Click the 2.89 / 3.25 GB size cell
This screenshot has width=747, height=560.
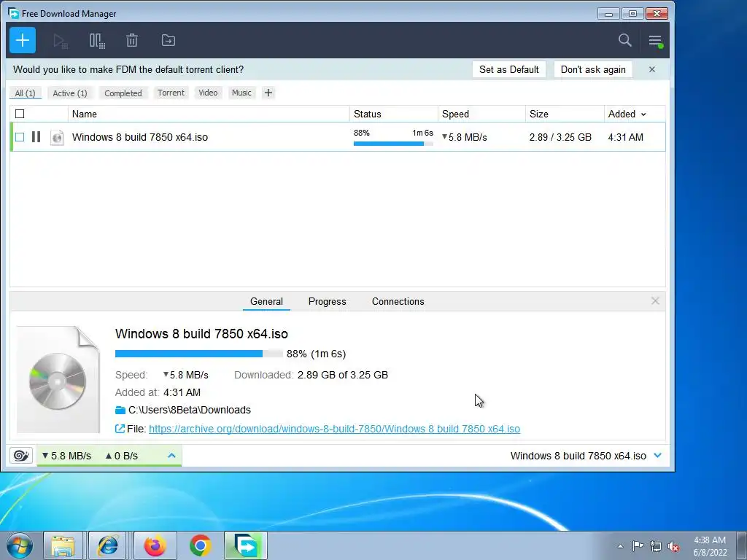560,137
